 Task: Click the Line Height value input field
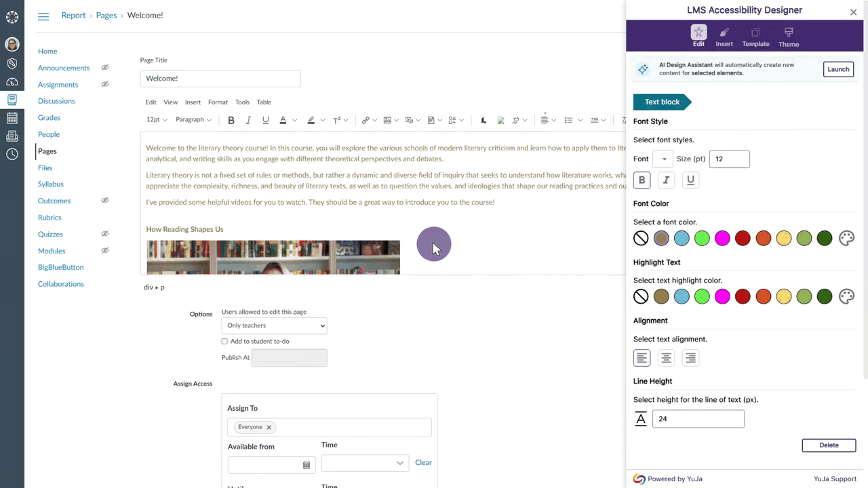pyautogui.click(x=698, y=419)
